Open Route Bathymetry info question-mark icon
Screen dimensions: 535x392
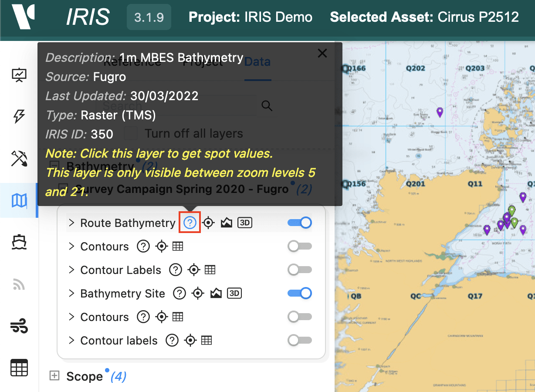(190, 223)
